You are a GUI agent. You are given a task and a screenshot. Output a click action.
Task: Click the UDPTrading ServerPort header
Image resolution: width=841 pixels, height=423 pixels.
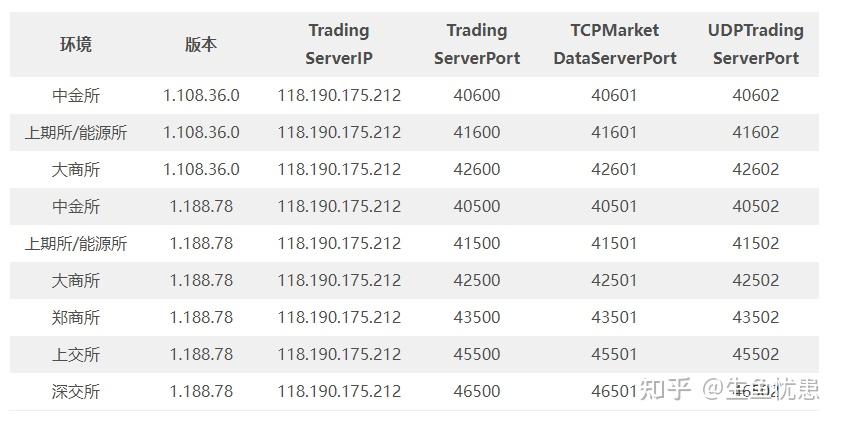[755, 44]
